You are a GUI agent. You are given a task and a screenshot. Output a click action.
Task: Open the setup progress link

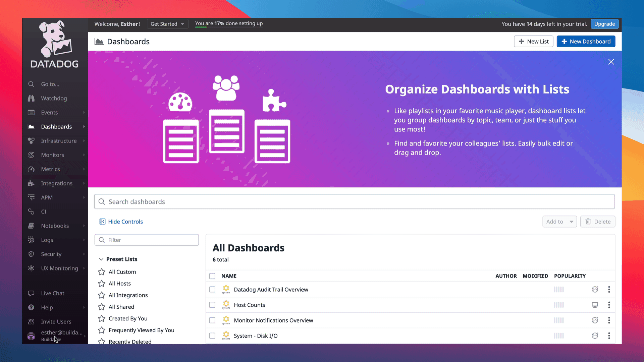tap(229, 23)
